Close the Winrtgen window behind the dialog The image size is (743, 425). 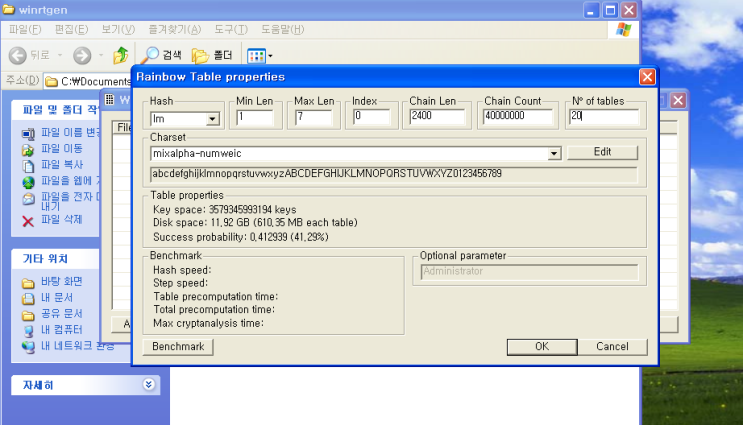pyautogui.click(x=678, y=100)
